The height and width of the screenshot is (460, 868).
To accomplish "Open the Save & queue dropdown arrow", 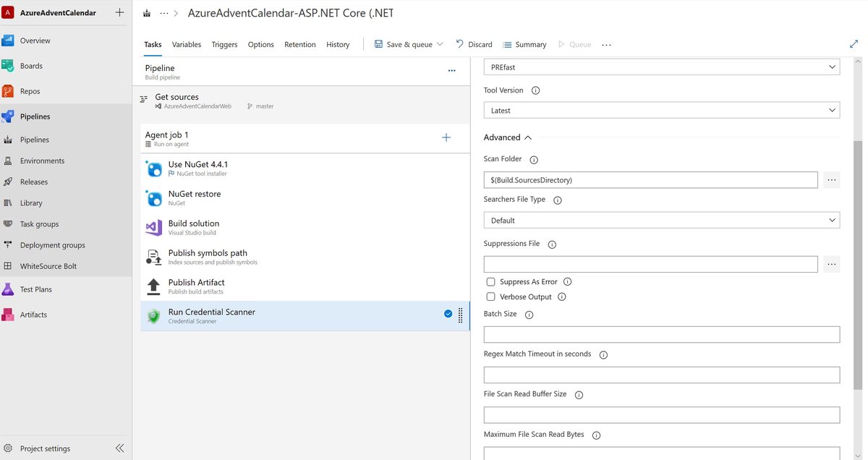I will (440, 44).
